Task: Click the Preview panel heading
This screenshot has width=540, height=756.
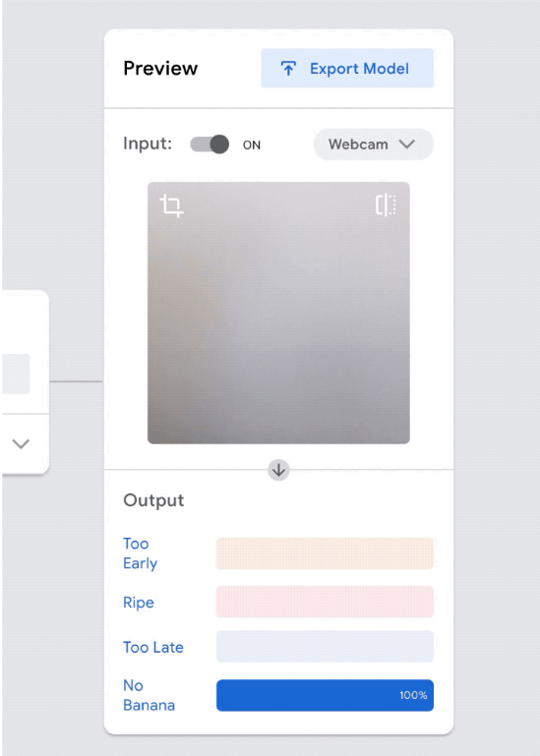Action: coord(160,69)
